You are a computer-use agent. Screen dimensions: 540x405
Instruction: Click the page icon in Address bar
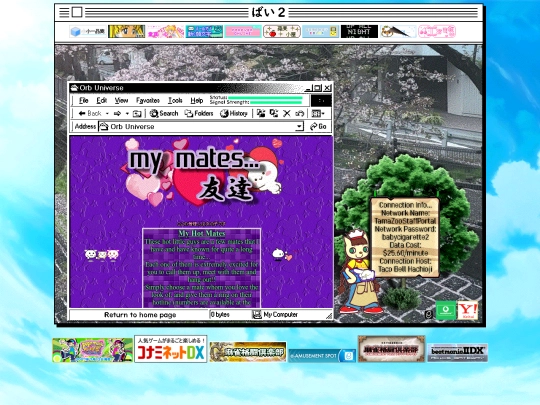pyautogui.click(x=104, y=126)
